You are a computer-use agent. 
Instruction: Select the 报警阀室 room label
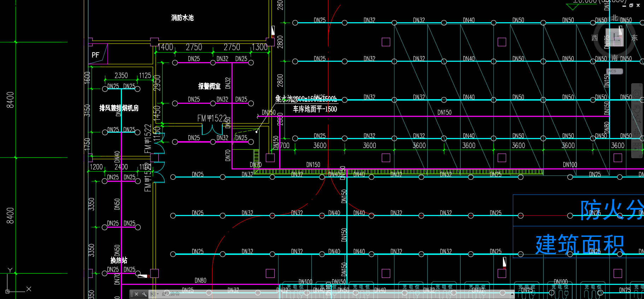[209, 86]
